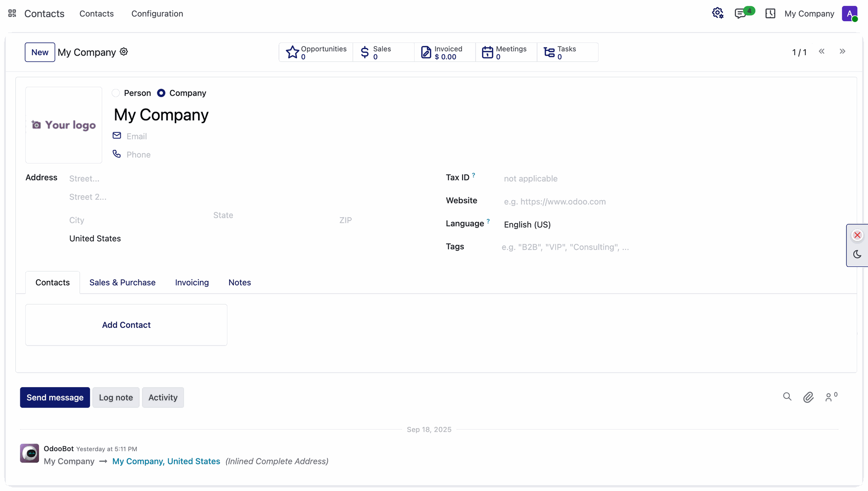Open the Configuration menu

[x=157, y=14]
